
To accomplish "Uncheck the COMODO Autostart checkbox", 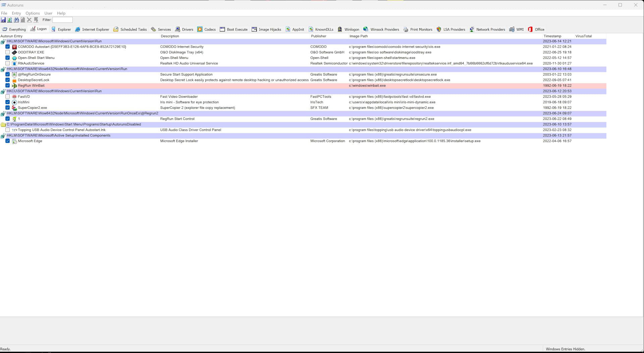I will coord(7,47).
